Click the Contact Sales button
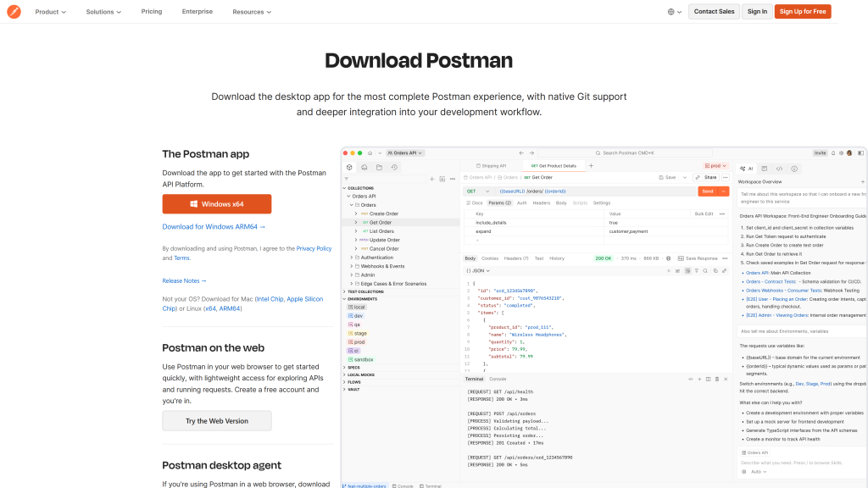Image resolution: width=868 pixels, height=488 pixels. [x=714, y=11]
